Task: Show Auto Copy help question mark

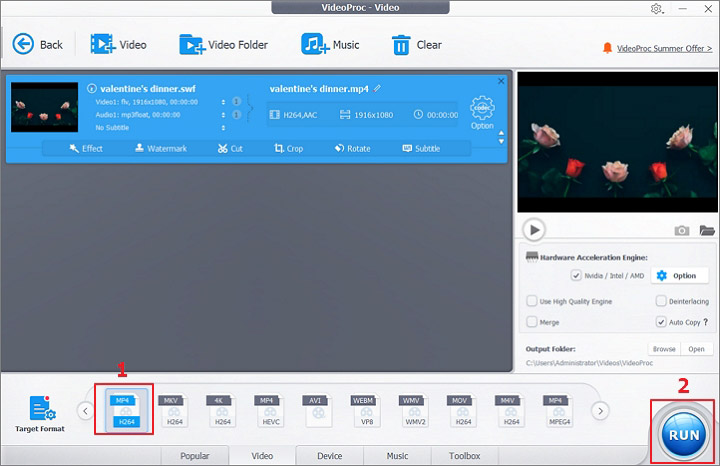Action: click(x=706, y=322)
